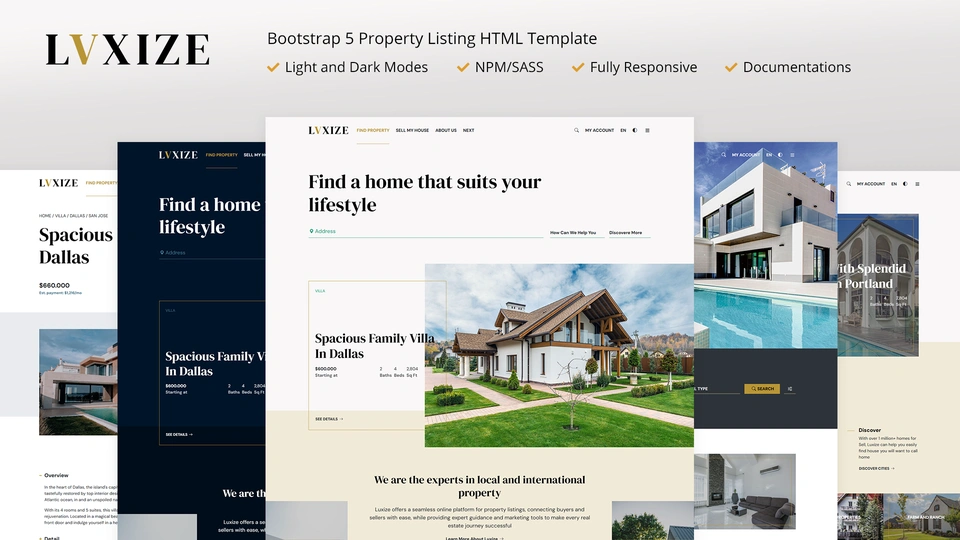Click the search magnifier in the far-right page header
This screenshot has width=960, height=540.
[x=849, y=184]
